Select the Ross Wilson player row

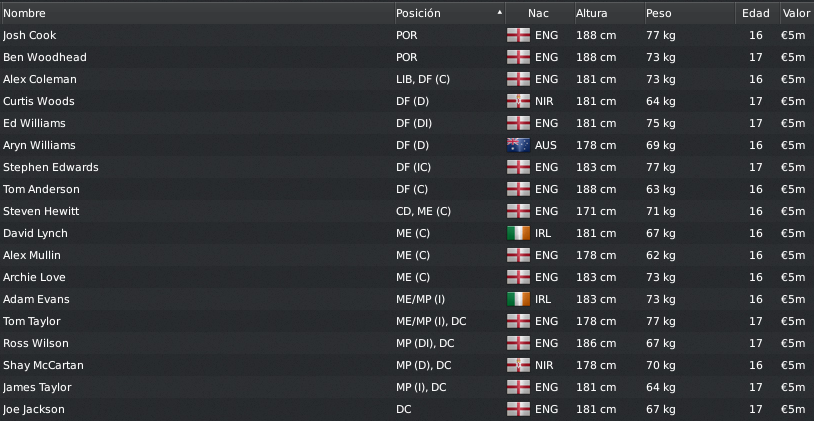407,343
